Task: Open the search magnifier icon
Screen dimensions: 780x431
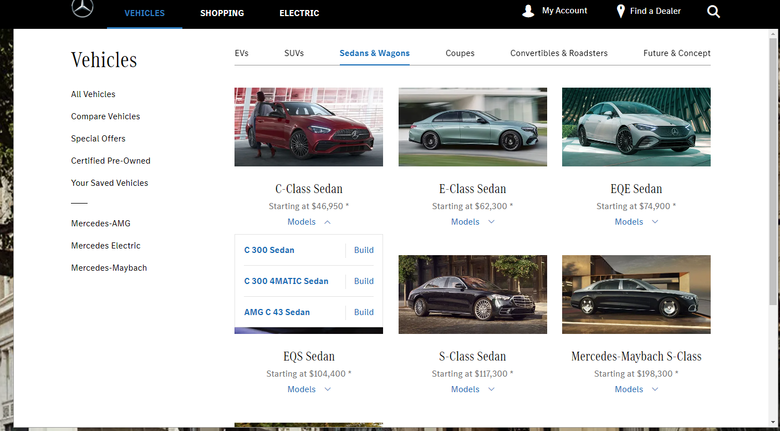Action: click(x=713, y=11)
